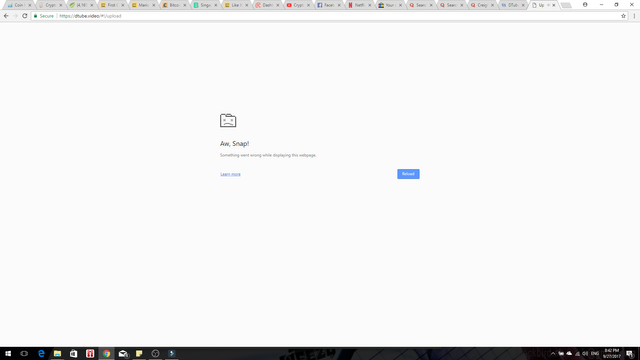Open a new tab with the new-tab button

pyautogui.click(x=566, y=5)
